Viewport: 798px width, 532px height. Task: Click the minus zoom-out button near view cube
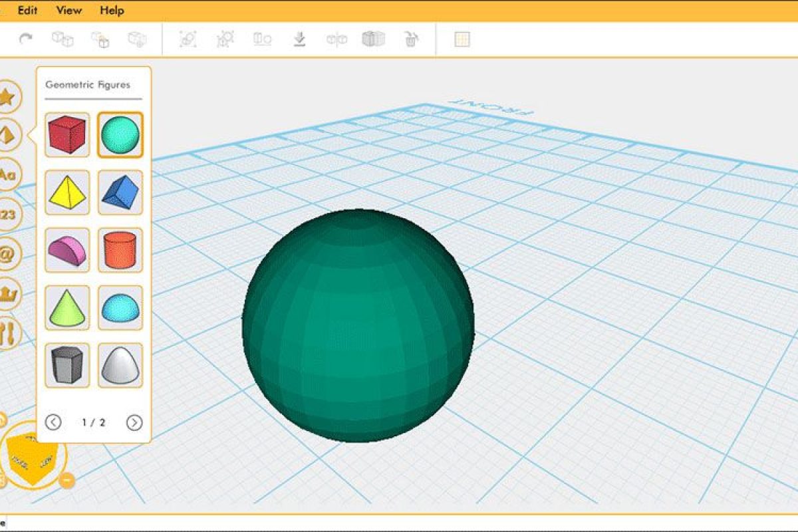67,480
